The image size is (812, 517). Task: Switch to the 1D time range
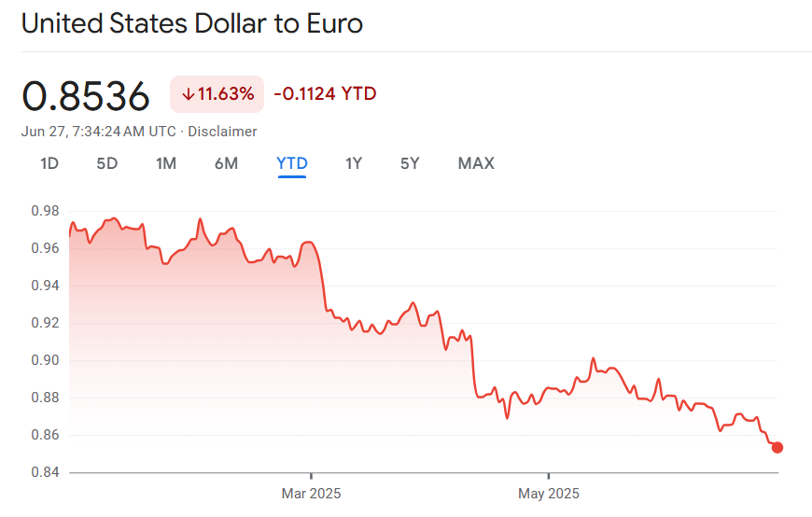coord(49,164)
